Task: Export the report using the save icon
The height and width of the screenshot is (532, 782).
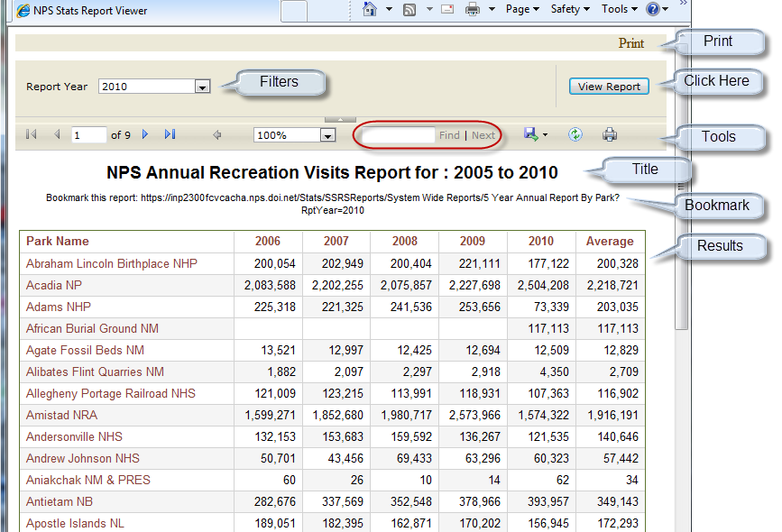Action: (x=530, y=133)
